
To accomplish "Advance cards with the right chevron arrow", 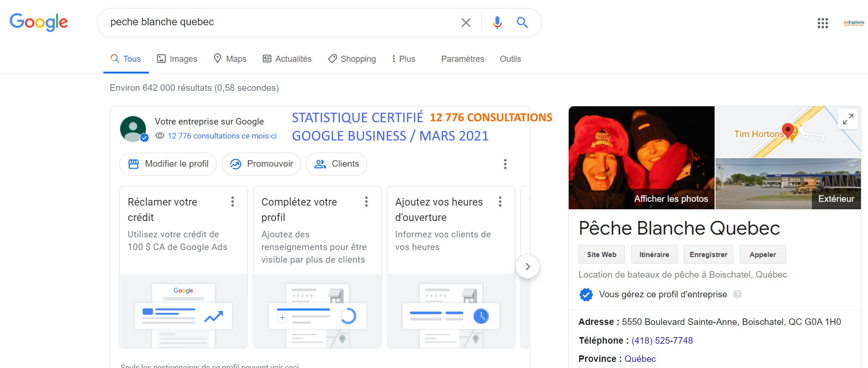I will [x=528, y=266].
